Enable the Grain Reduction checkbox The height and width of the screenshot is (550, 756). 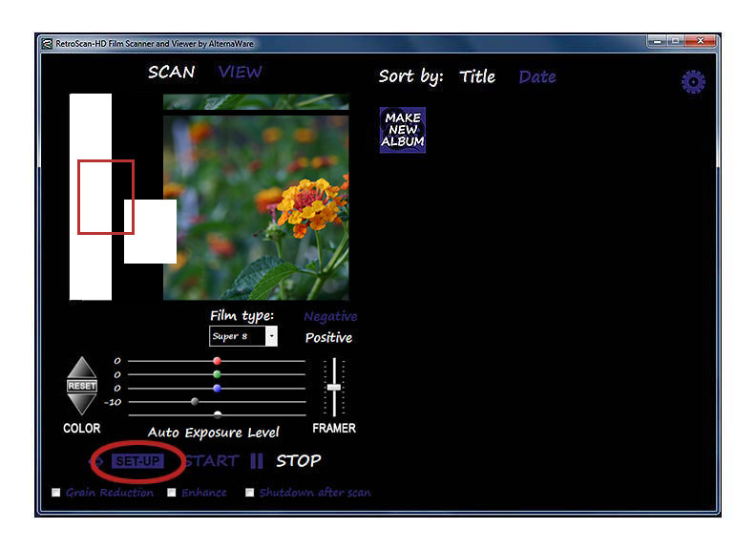pyautogui.click(x=56, y=493)
